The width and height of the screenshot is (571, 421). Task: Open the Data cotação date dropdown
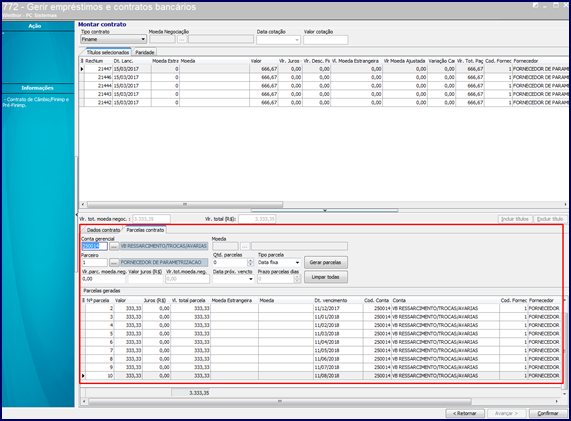click(x=297, y=40)
